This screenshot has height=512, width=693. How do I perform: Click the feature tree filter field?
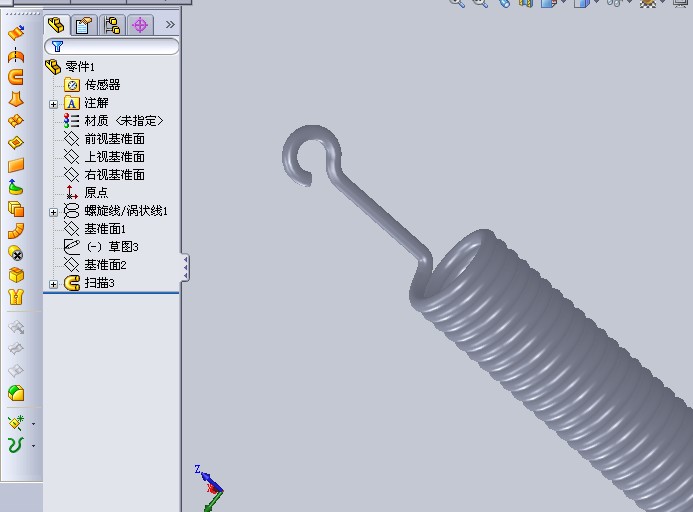[112, 46]
